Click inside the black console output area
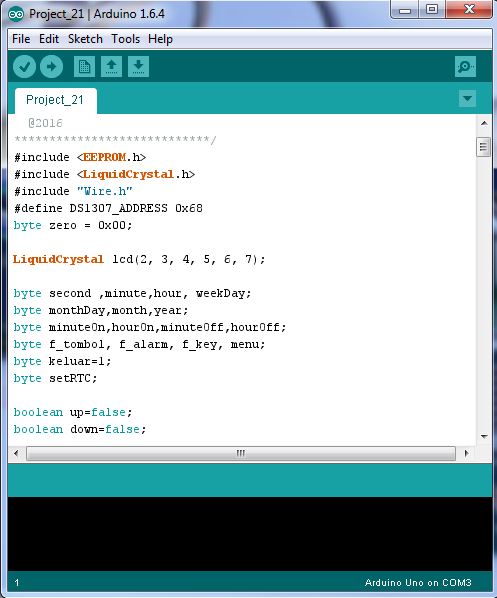Image resolution: width=497 pixels, height=598 pixels. coord(250,534)
